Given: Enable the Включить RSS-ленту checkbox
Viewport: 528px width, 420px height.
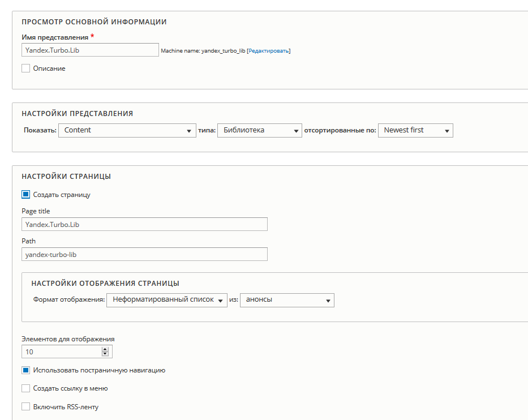Looking at the screenshot, I should point(25,406).
